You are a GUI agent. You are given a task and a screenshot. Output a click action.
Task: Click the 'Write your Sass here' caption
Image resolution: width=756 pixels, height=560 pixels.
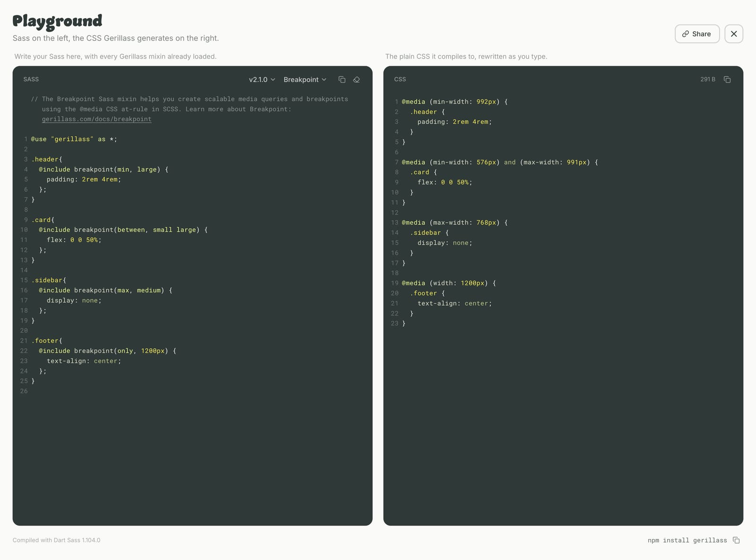point(115,56)
